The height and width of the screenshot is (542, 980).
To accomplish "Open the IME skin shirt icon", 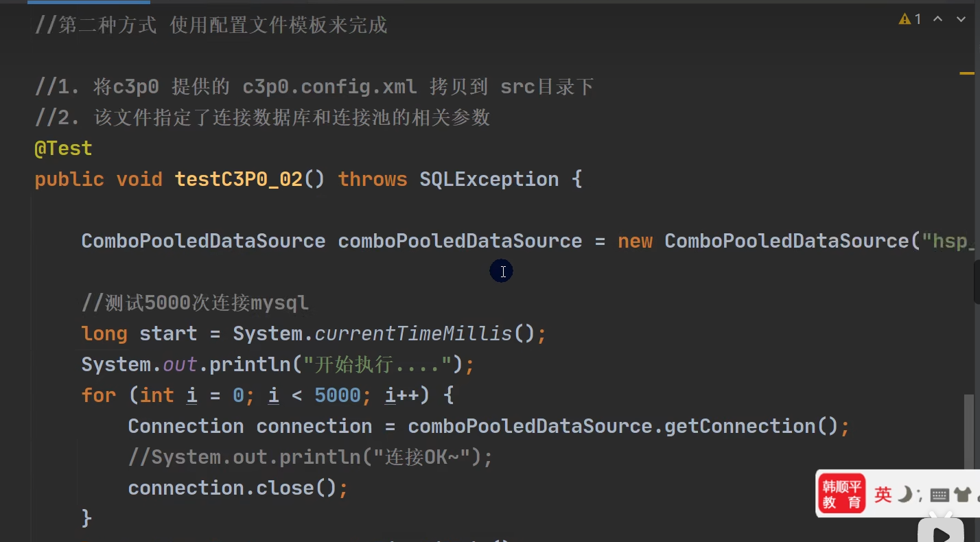I will tap(962, 495).
